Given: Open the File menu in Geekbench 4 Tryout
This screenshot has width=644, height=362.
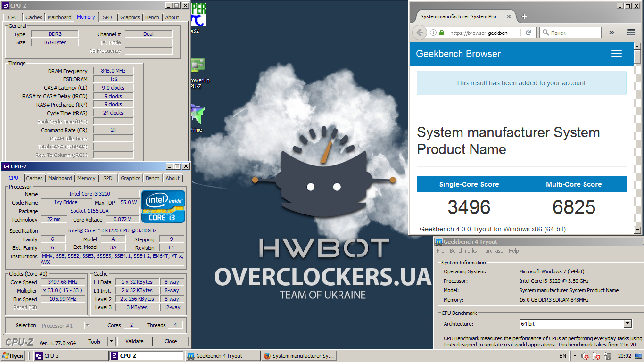Looking at the screenshot, I should (x=440, y=251).
